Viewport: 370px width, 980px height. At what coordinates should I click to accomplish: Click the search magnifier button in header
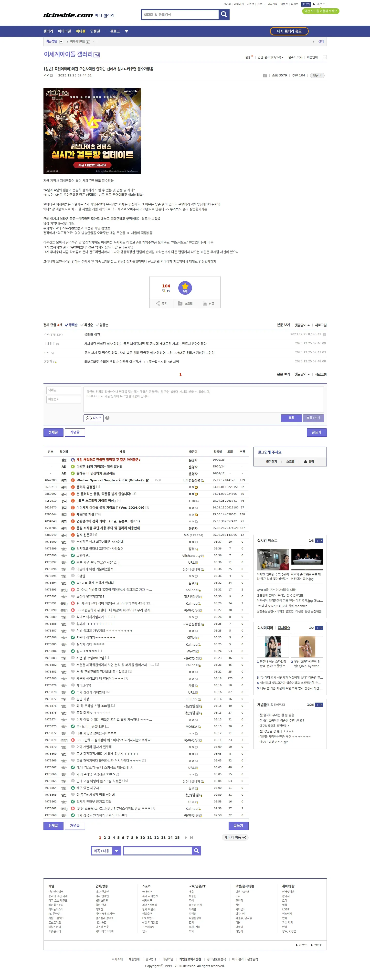point(224,14)
